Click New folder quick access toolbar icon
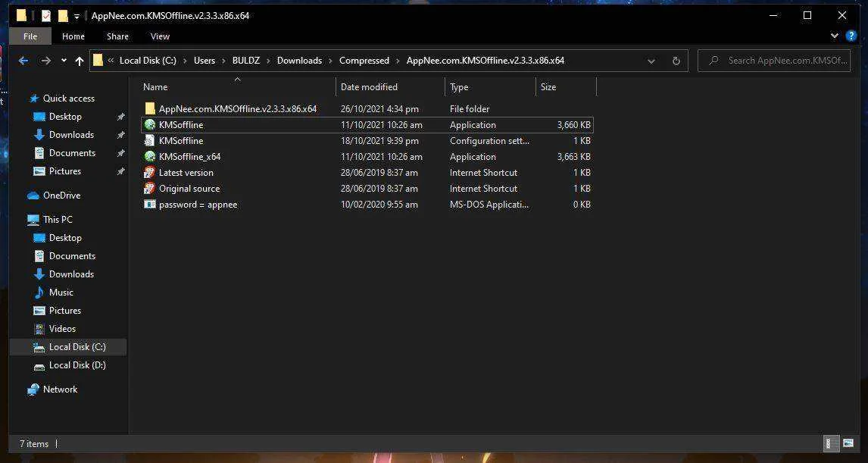This screenshot has width=868, height=463. coord(63,15)
